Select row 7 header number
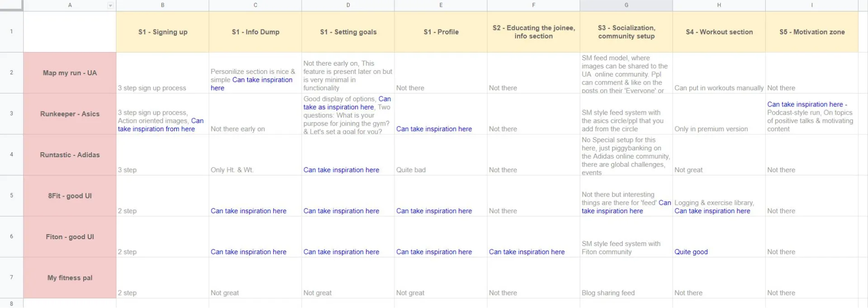 [11, 278]
